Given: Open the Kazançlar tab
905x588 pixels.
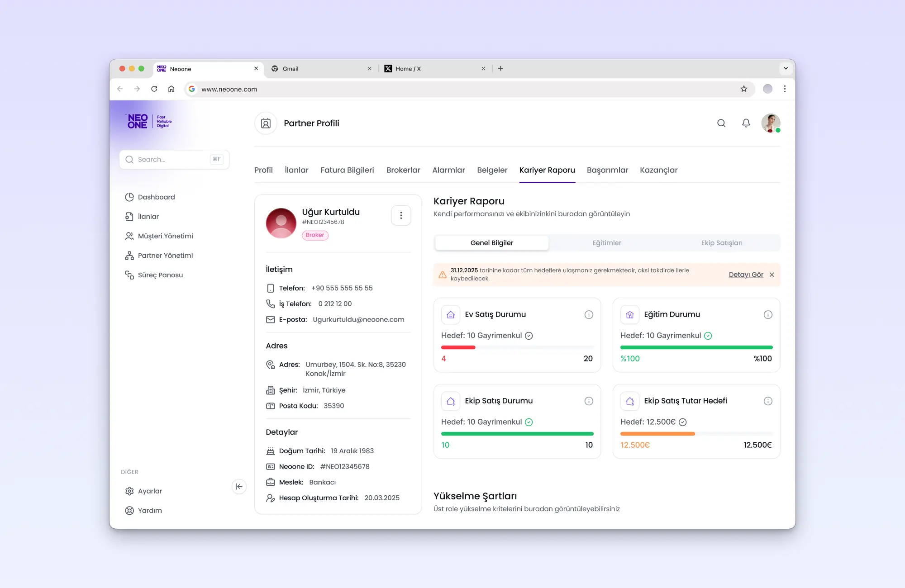Looking at the screenshot, I should point(658,170).
